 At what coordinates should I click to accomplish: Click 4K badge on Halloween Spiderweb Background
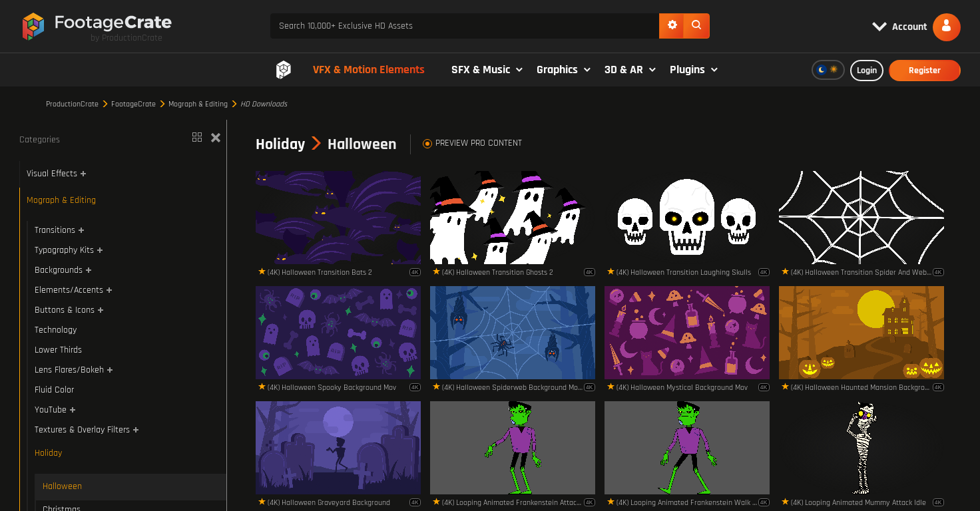(589, 387)
